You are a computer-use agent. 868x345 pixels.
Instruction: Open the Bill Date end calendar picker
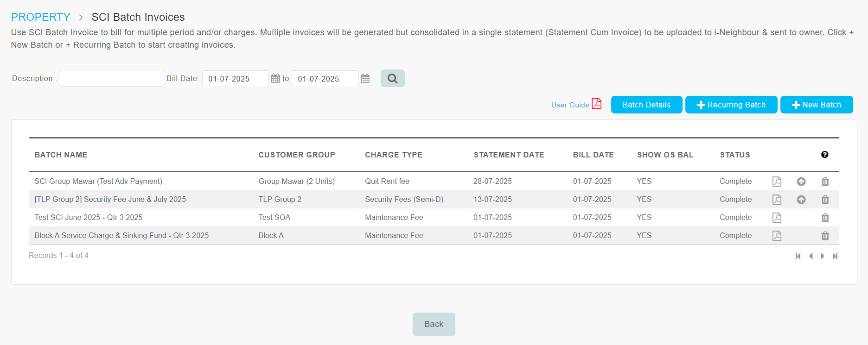pyautogui.click(x=365, y=78)
